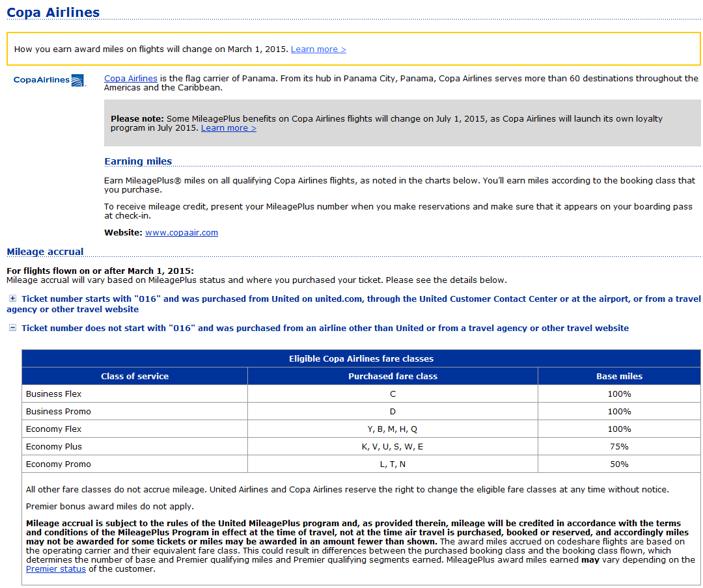Viewport: 703px width, 588px height.
Task: Click the Business Promo row label
Action: tap(59, 412)
